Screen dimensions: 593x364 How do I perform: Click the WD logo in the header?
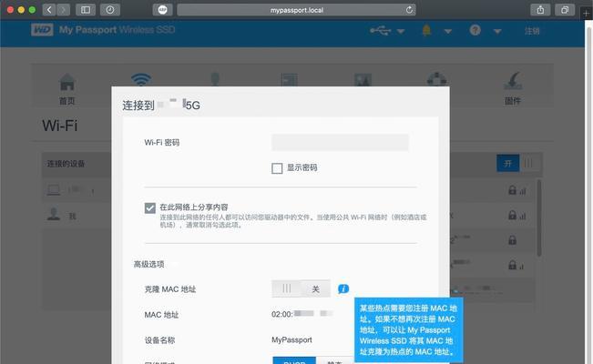click(x=42, y=30)
